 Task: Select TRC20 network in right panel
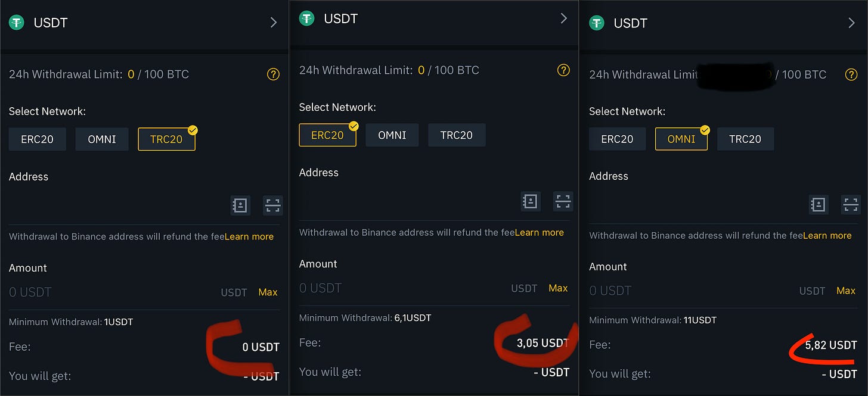[745, 139]
